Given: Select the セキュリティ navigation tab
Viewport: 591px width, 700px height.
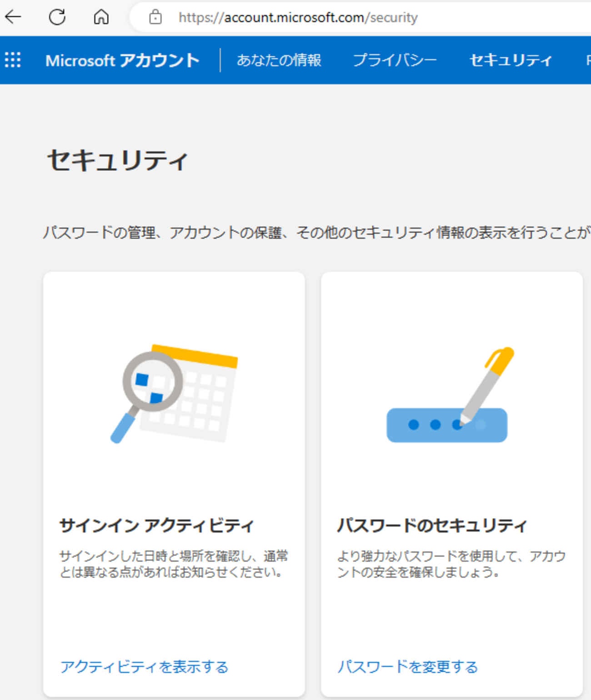Looking at the screenshot, I should pyautogui.click(x=511, y=60).
